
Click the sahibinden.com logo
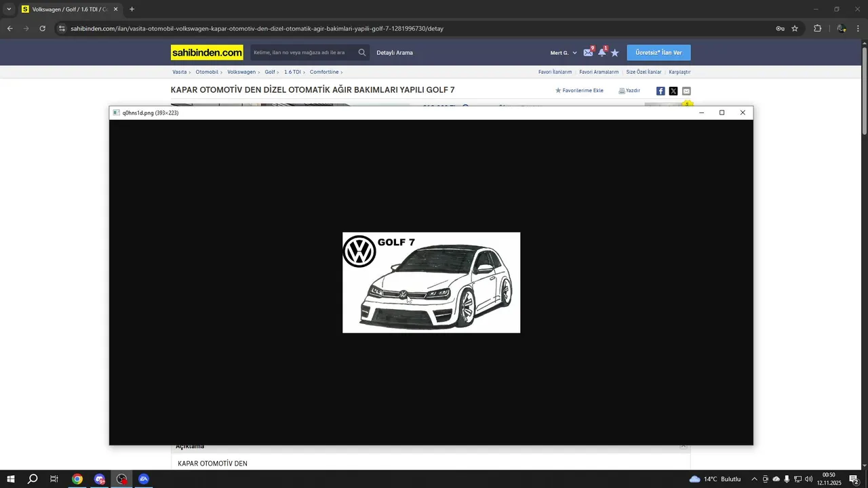207,52
